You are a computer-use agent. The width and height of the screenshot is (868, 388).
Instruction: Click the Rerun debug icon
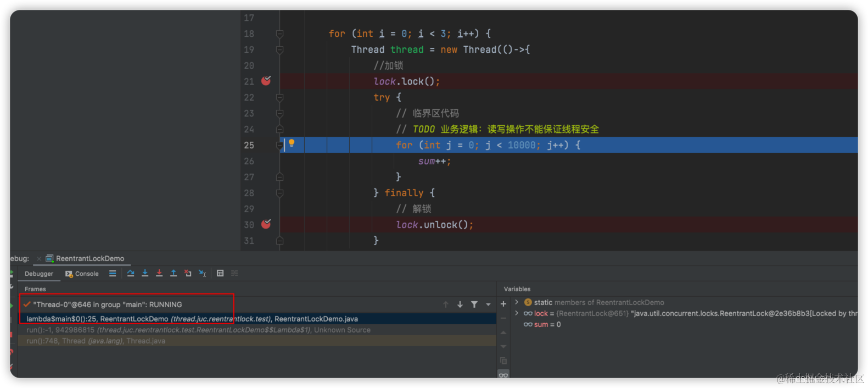pos(11,273)
